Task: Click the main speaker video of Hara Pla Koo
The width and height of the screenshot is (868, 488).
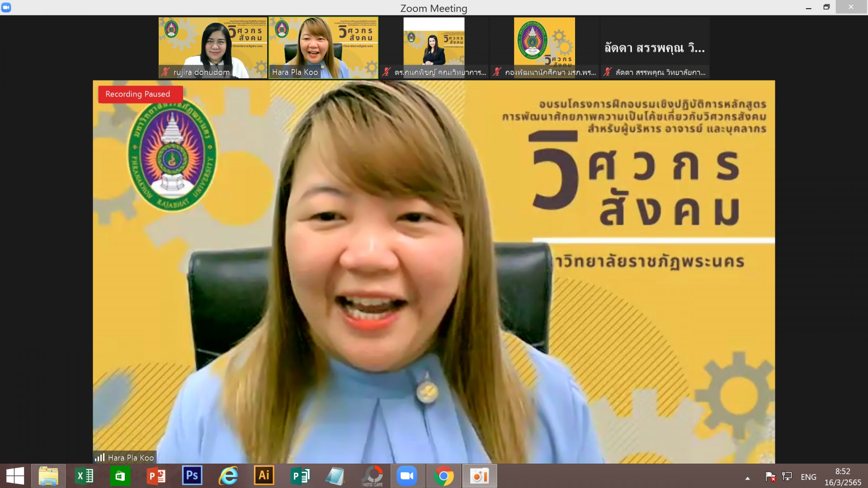Action: [x=434, y=272]
